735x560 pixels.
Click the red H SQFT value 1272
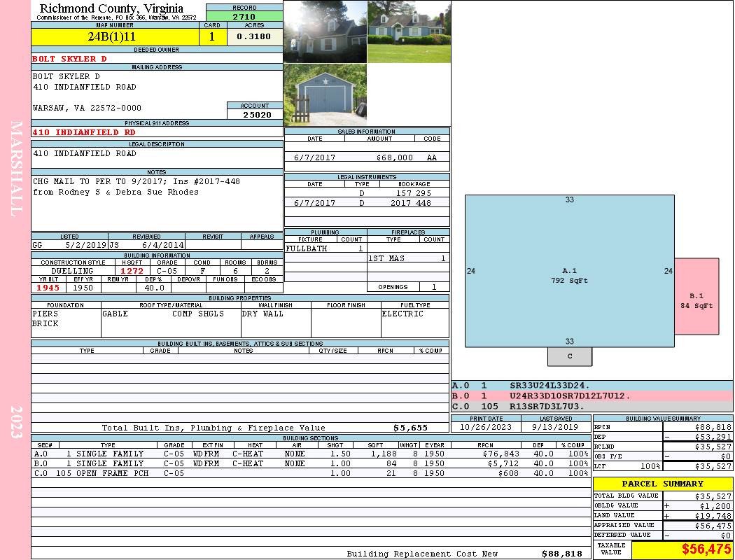click(x=131, y=271)
